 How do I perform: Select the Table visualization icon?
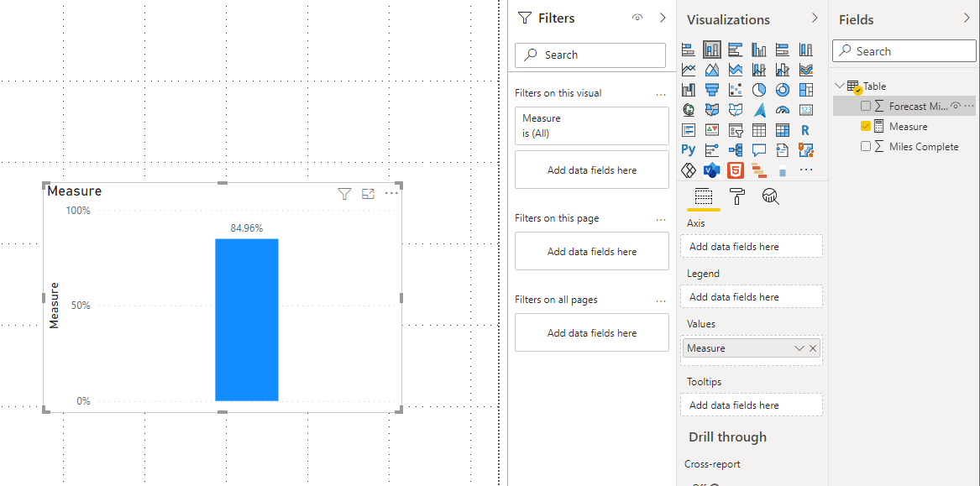coord(759,130)
